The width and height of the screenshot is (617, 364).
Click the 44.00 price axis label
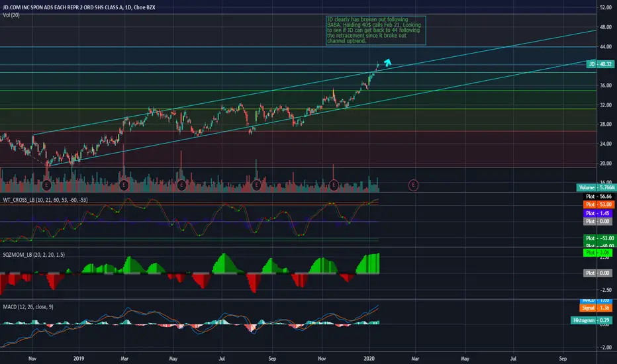pos(606,47)
